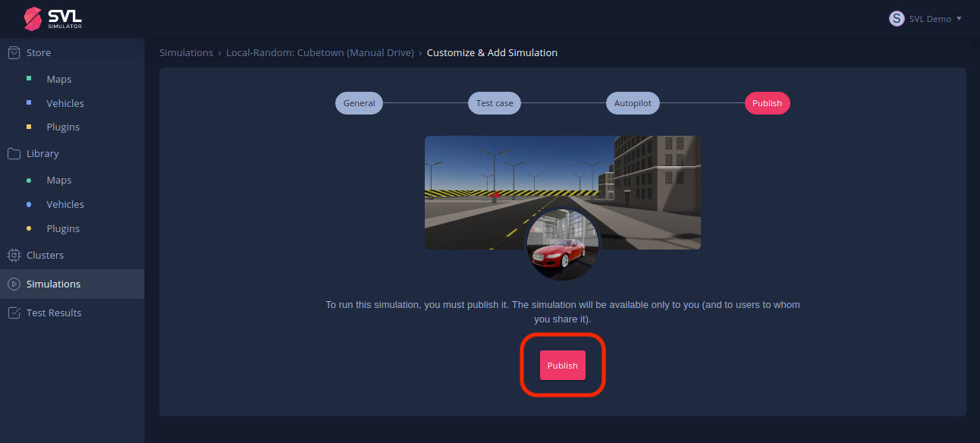Click the Simulations breadcrumb link

pos(186,52)
